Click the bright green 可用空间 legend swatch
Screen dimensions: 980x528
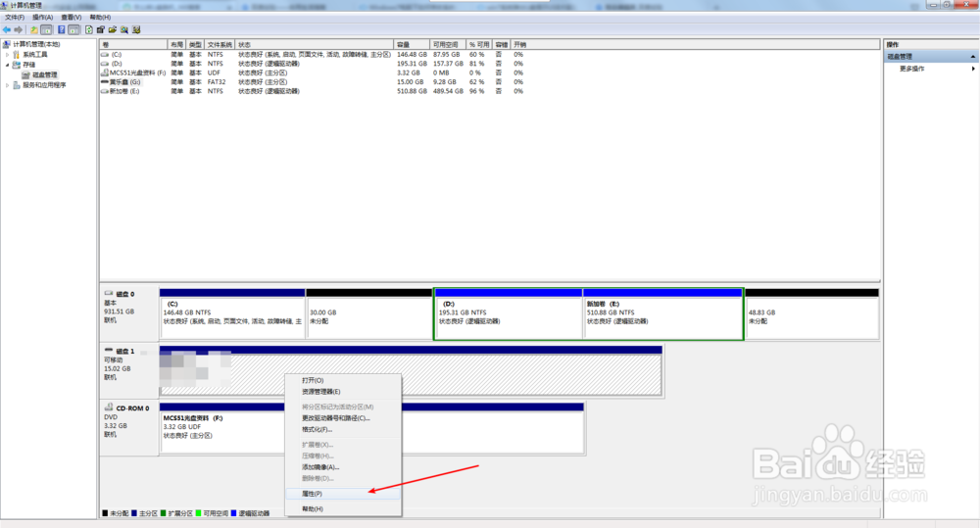point(198,513)
